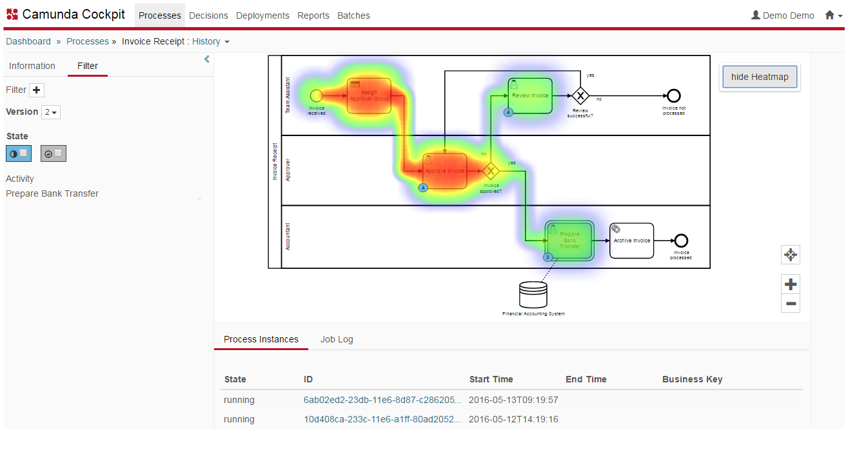
Task: Open the Reports menu
Action: [313, 15]
